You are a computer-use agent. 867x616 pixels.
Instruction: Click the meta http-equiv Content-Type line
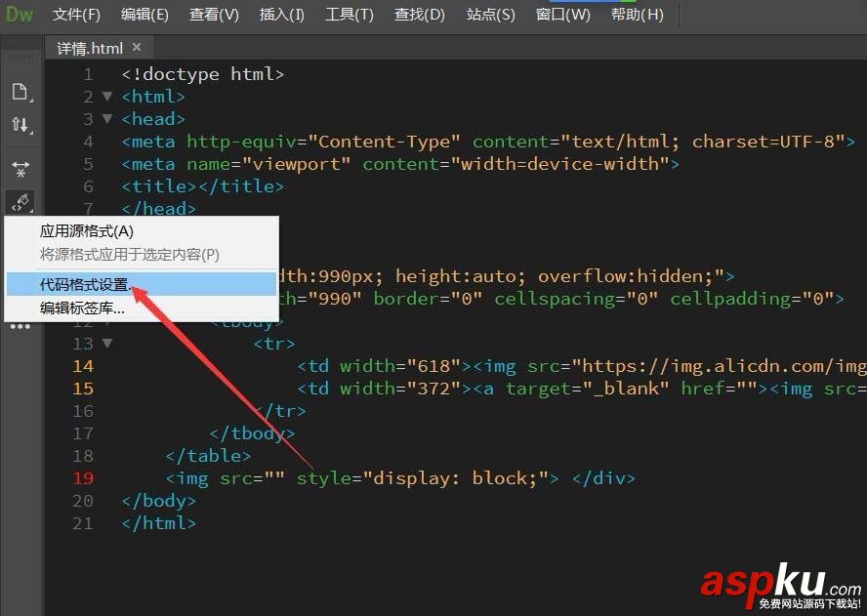coord(488,142)
